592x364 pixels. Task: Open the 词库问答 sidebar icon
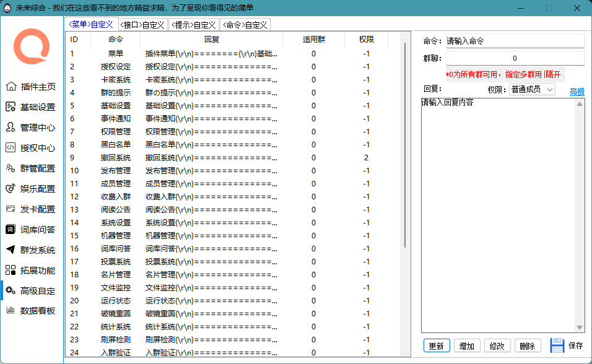coord(11,230)
